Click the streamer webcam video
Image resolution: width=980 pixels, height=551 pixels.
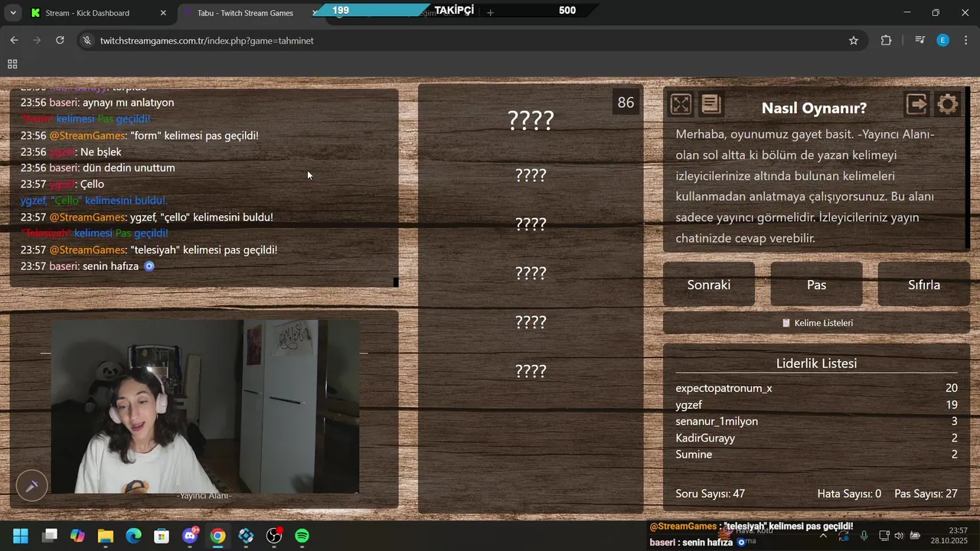(x=205, y=406)
